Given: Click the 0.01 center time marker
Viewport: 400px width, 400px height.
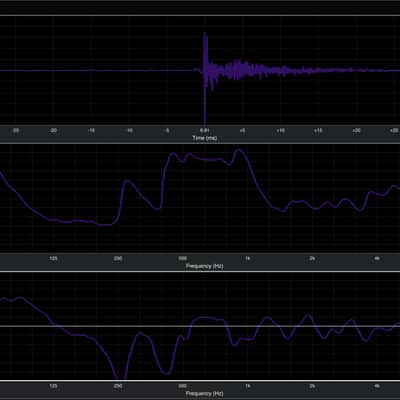Looking at the screenshot, I should tap(205, 130).
